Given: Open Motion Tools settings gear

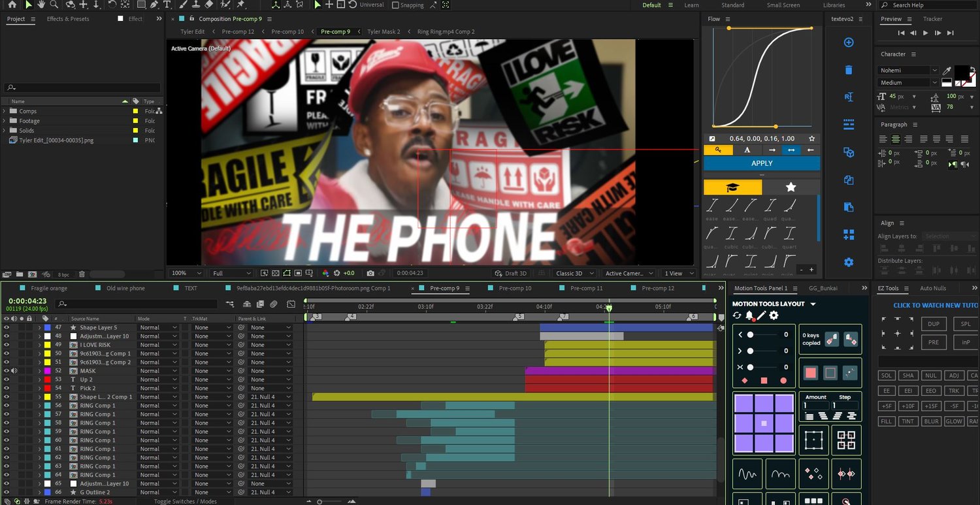Looking at the screenshot, I should pyautogui.click(x=774, y=316).
